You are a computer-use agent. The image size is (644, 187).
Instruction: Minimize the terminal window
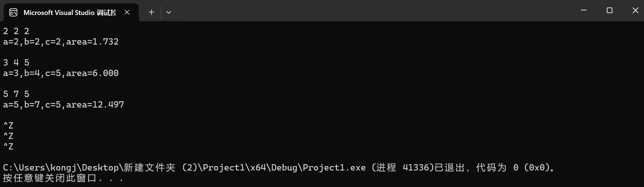584,10
